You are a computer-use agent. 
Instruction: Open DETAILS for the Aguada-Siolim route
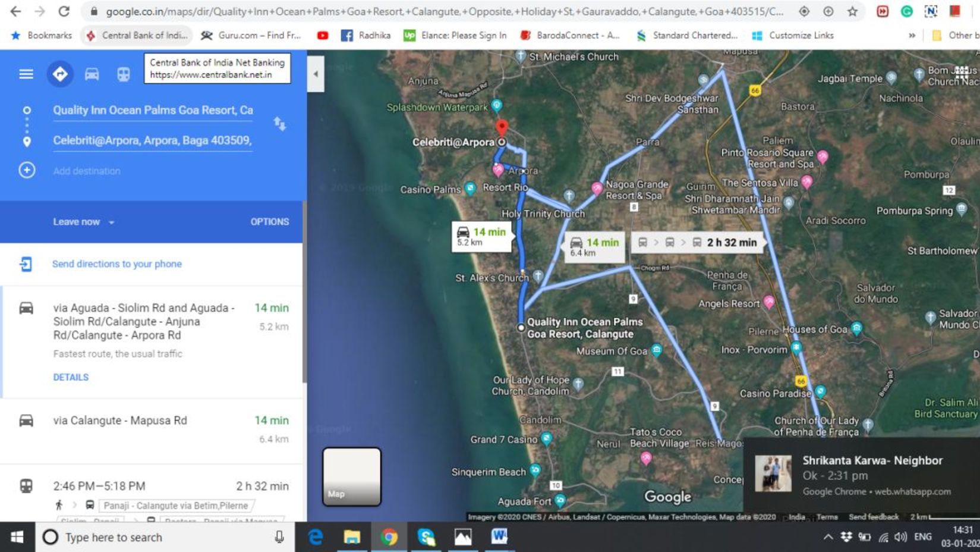click(x=71, y=377)
